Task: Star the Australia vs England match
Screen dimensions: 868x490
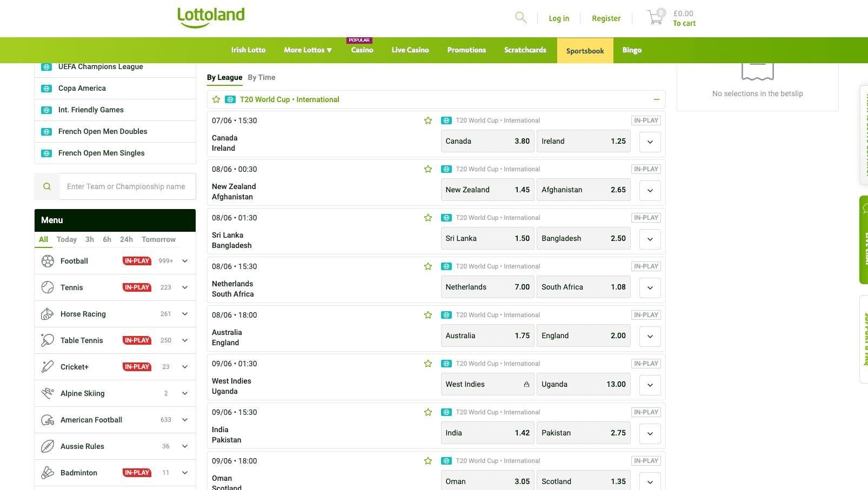Action: coord(428,315)
